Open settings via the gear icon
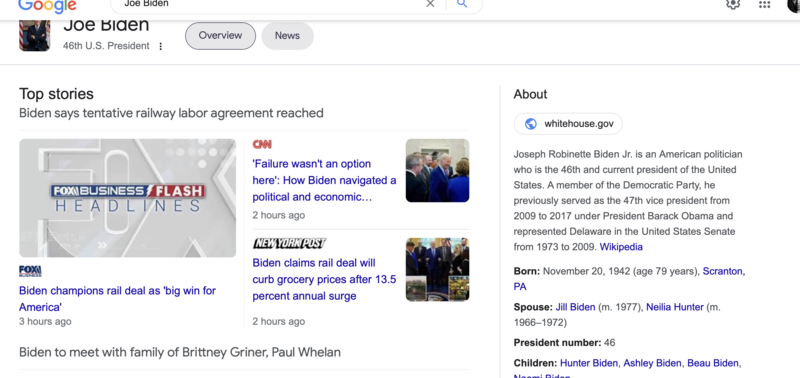Viewport: 800px width, 378px height. coord(733,4)
